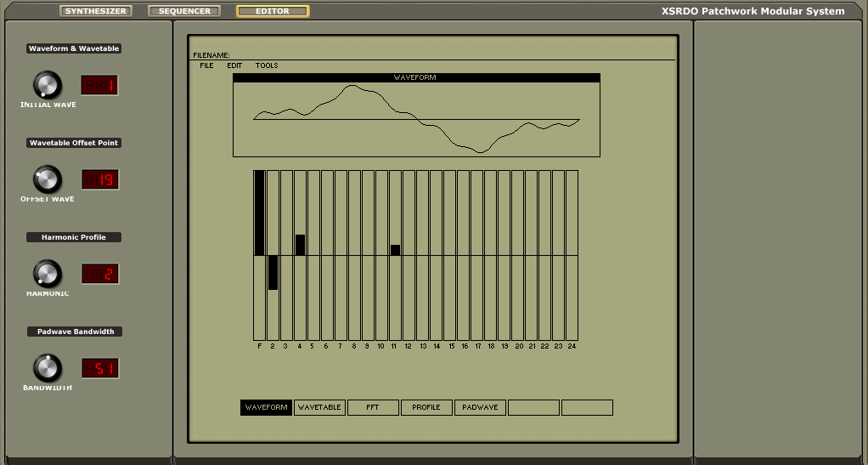
Task: Open the File menu
Action: tap(206, 65)
